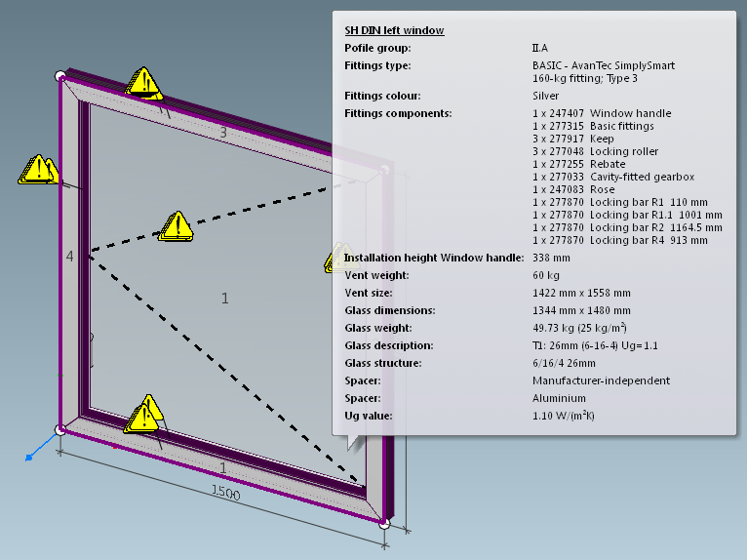Click the warning icon left of the frame

pos(37,170)
